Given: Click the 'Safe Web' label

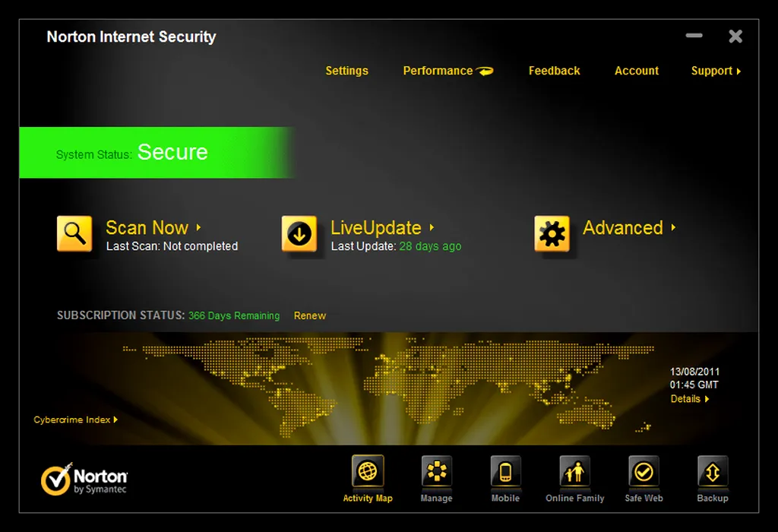Looking at the screenshot, I should pos(644,499).
